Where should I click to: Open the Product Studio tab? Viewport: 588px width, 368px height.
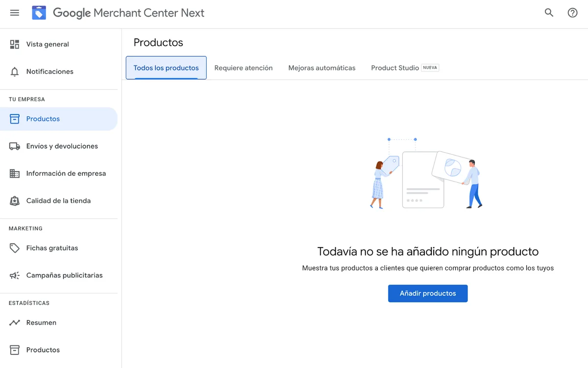(x=395, y=68)
